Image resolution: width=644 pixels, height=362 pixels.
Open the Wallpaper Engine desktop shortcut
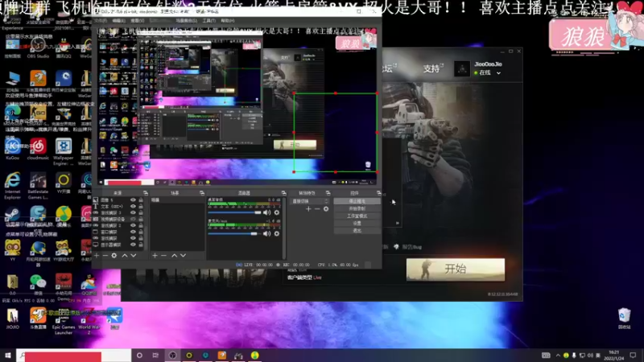pos(64,152)
